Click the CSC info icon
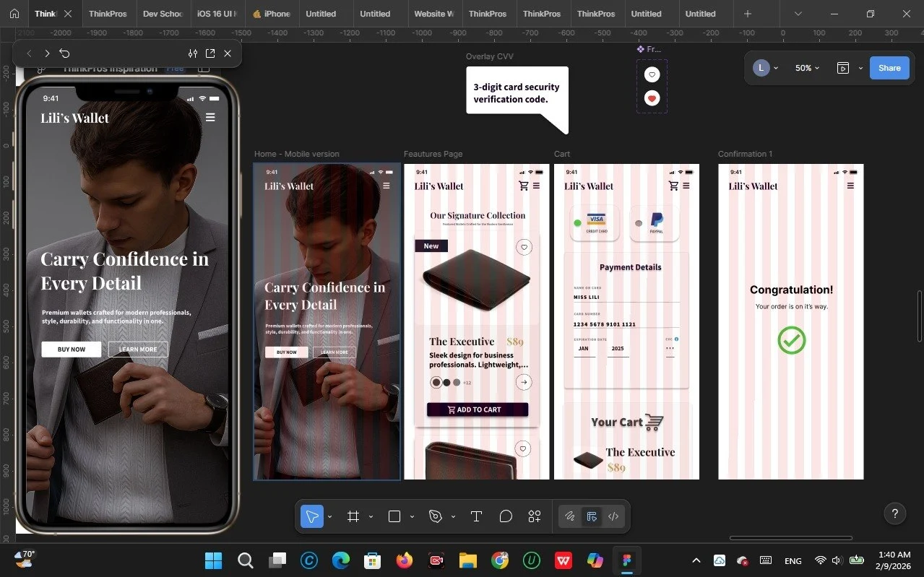This screenshot has height=577, width=924. (676, 339)
